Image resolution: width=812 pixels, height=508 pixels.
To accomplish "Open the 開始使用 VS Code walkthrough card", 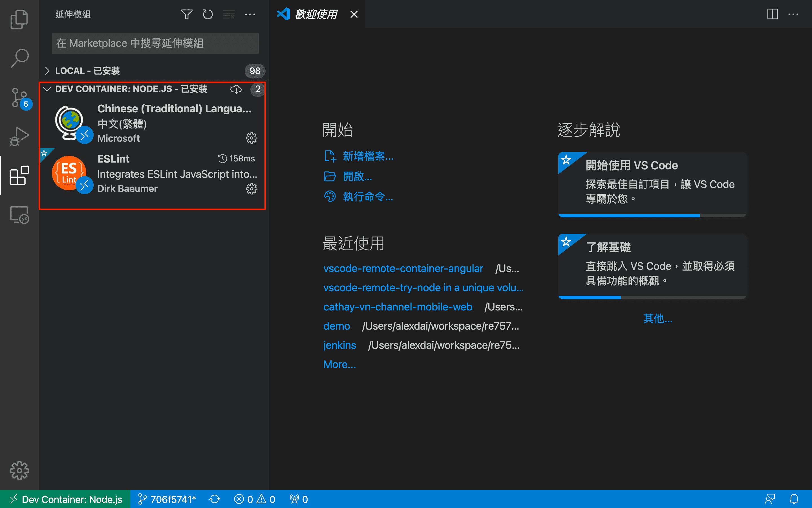I will pos(652,185).
